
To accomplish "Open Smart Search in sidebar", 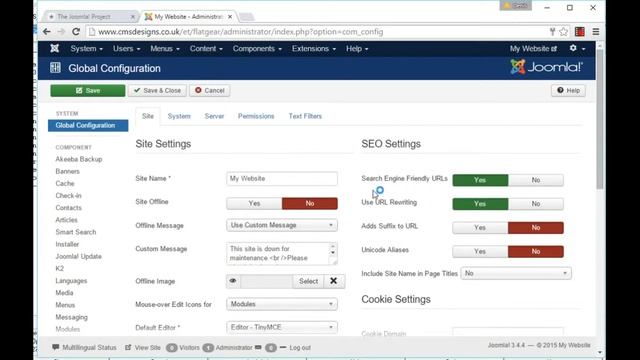I will click(76, 232).
